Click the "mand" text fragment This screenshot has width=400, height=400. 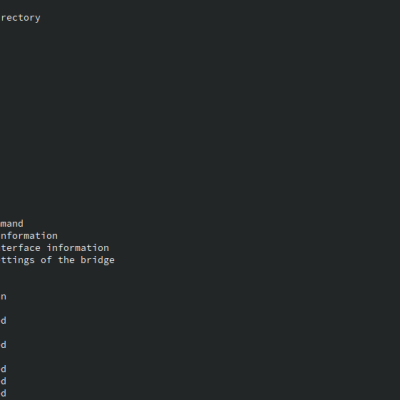tap(12, 223)
